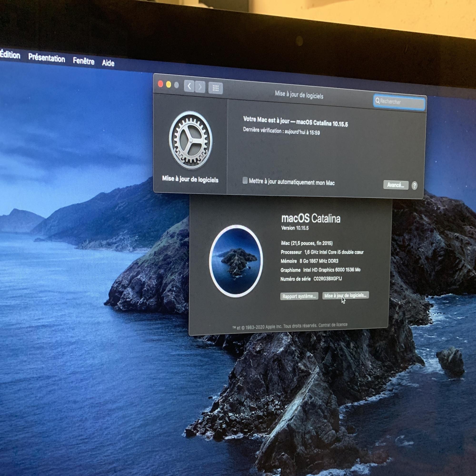Click the macOS Catalina island image
476x476 pixels.
click(x=236, y=261)
